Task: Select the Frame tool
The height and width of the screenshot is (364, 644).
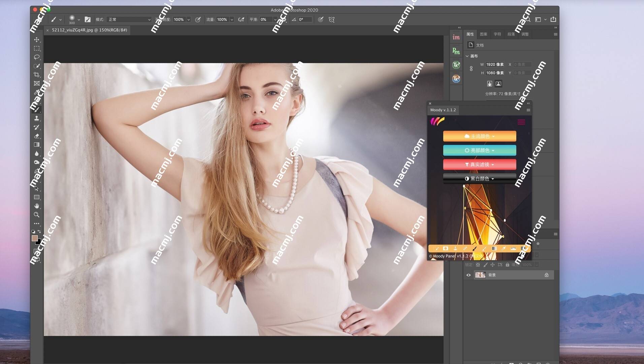Action: click(x=37, y=84)
